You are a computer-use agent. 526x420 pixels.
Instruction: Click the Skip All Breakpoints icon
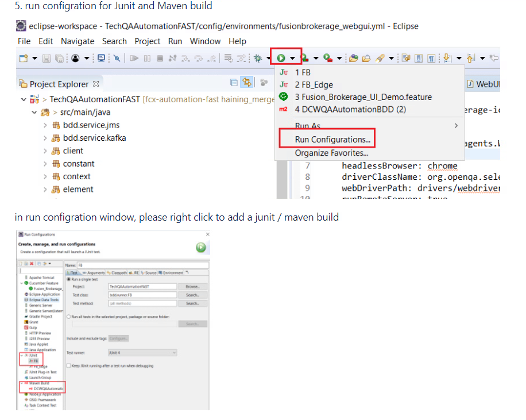click(117, 59)
